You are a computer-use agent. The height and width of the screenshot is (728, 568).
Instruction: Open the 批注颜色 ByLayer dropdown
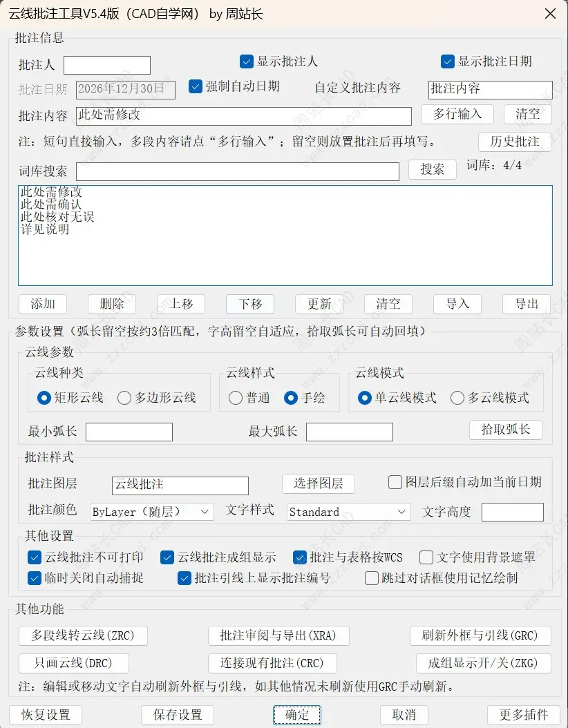[152, 512]
